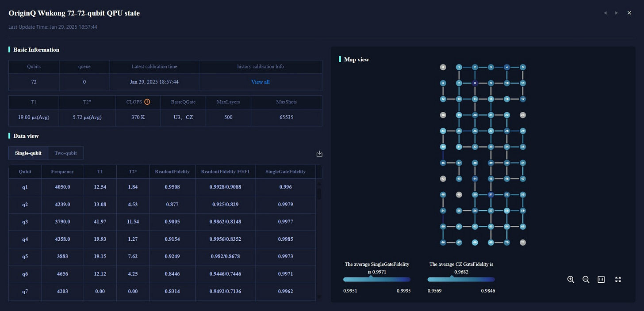644x311 pixels.
Task: Click the download data icon above the table
Action: click(x=319, y=154)
